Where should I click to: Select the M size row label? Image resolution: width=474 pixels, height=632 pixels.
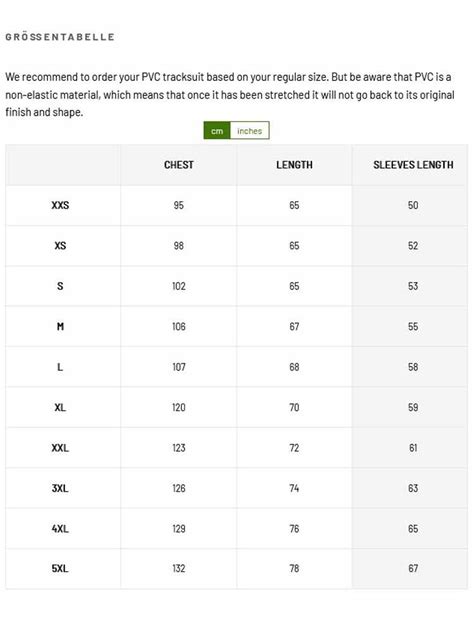click(60, 326)
